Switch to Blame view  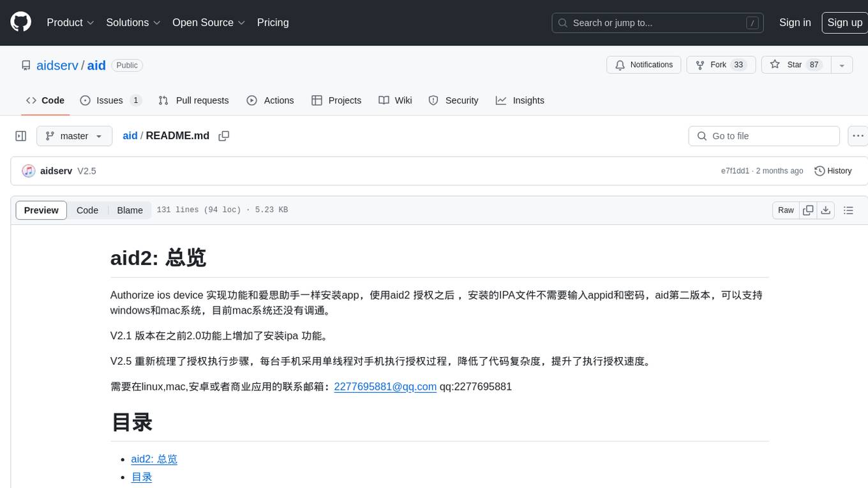130,210
